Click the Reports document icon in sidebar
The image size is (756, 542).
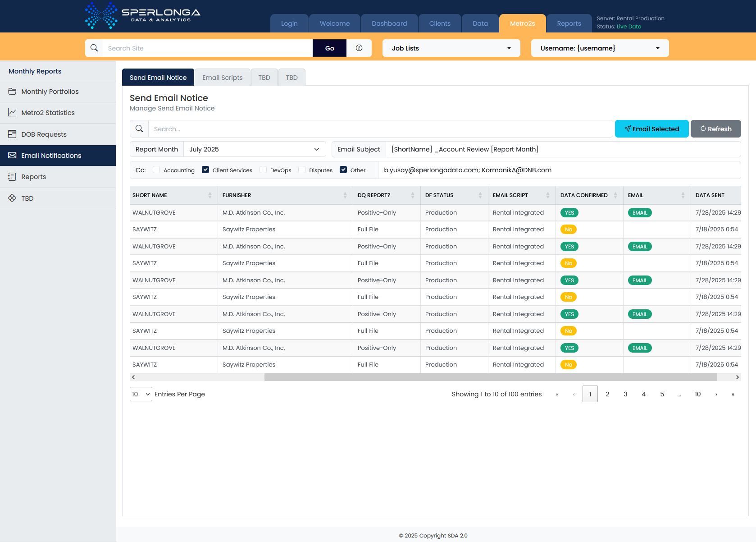click(x=12, y=177)
